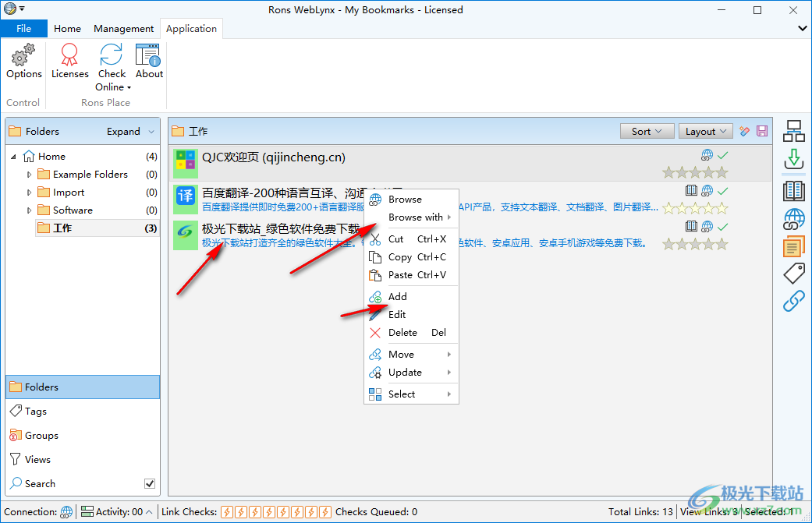The width and height of the screenshot is (812, 523).
Task: Click the tag icon in right sidebar
Action: (x=794, y=273)
